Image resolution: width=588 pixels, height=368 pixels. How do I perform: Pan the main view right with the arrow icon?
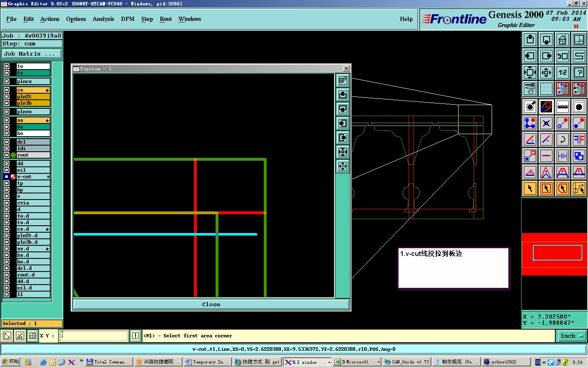[x=546, y=56]
